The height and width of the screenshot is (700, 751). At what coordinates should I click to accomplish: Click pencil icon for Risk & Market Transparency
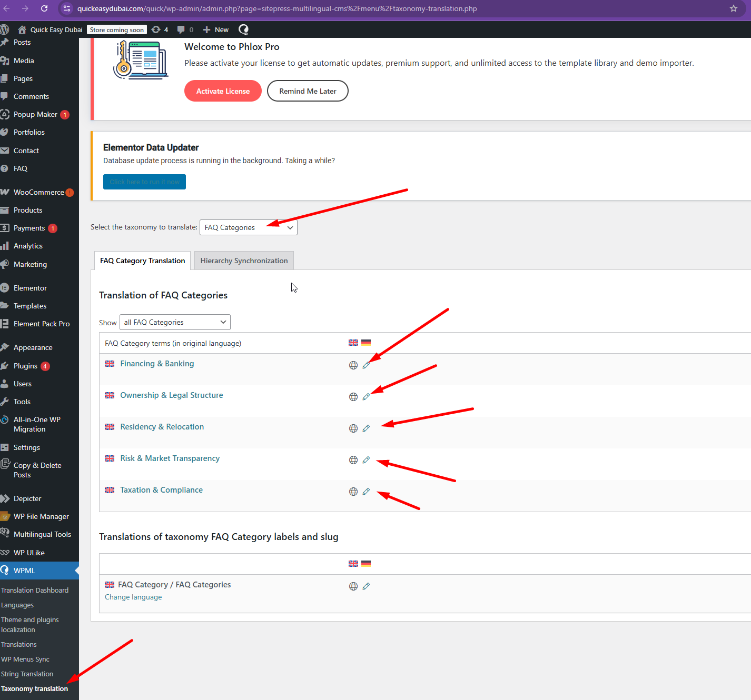[x=366, y=460]
